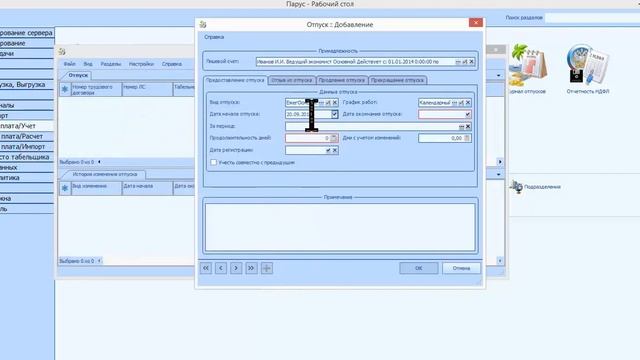The image size is (640, 360).
Task: Open the За период ellipsis lookup
Action: pyautogui.click(x=461, y=127)
